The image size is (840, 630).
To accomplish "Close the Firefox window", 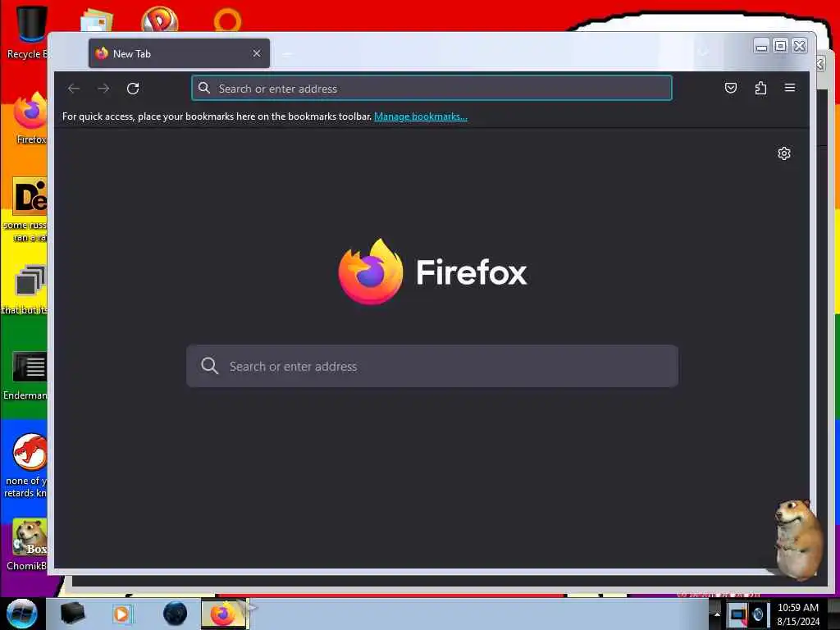I will [x=800, y=47].
